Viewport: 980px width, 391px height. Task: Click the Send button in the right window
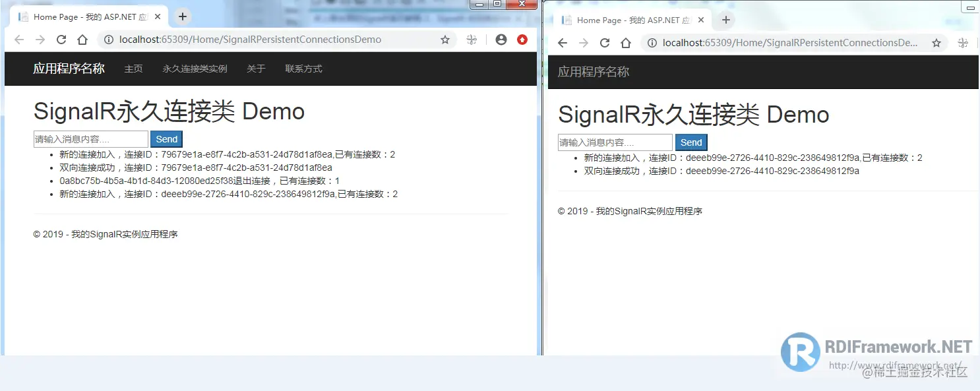click(x=691, y=142)
